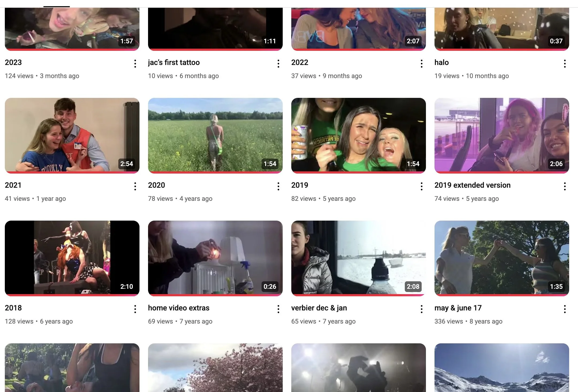This screenshot has height=392, width=578.
Task: Show more actions for 2020 video
Action: [x=278, y=186]
